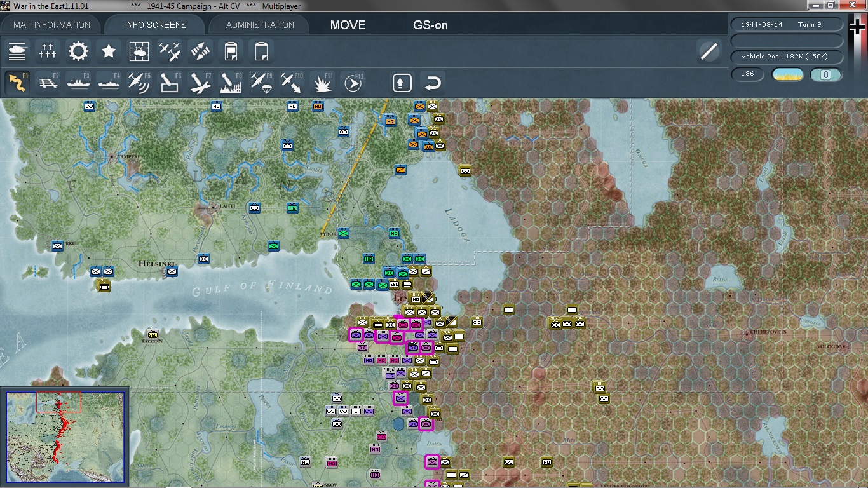Screen dimensions: 868x488
Task: Select F3 naval transport ship mode
Action: tap(78, 83)
